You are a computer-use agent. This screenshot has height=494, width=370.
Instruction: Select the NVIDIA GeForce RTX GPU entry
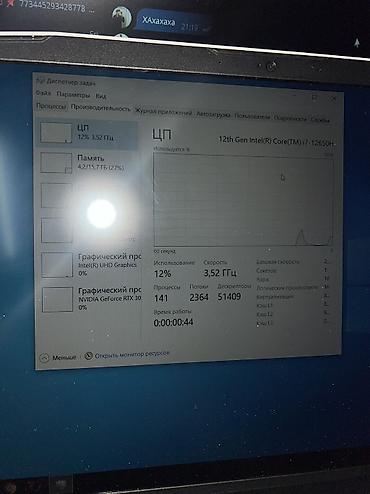pyautogui.click(x=91, y=299)
